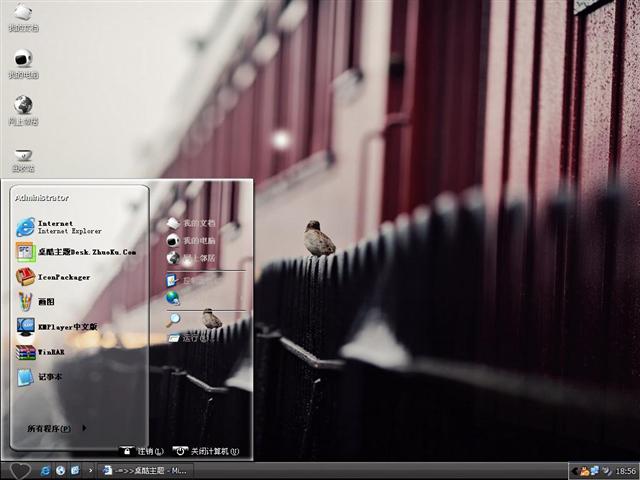Select Recycle Bin (回收站) desktop icon

tap(23, 161)
